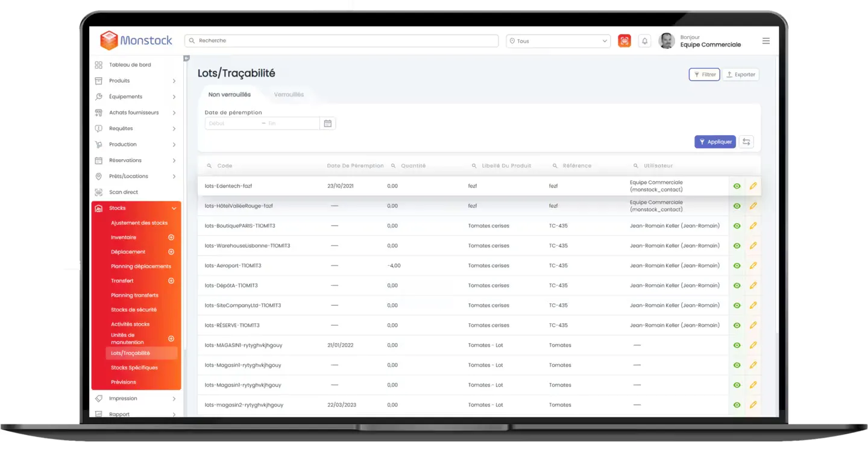This screenshot has width=868, height=457.
Task: Click the search icon in the Utilisateur column
Action: point(636,166)
